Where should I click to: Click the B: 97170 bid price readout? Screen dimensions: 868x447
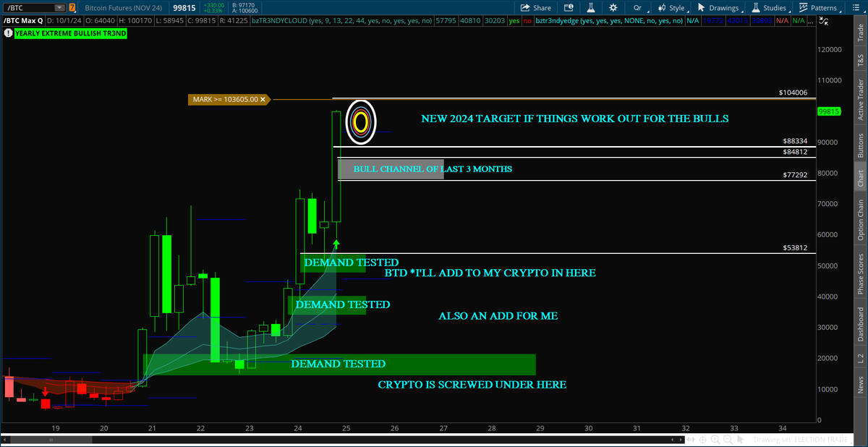click(x=243, y=5)
